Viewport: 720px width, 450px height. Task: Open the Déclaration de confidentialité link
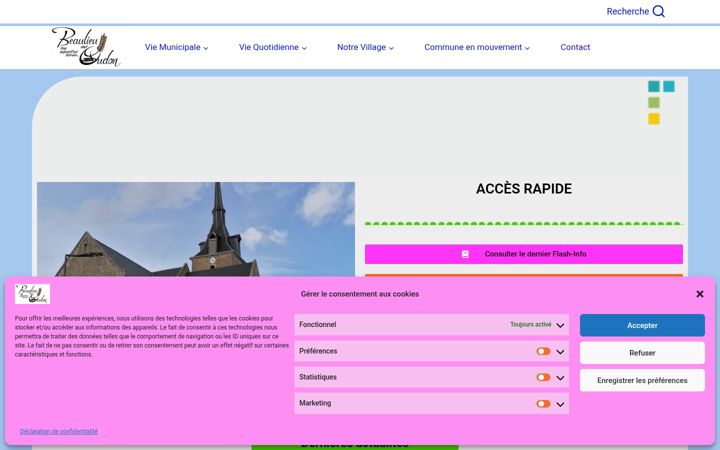click(x=59, y=431)
